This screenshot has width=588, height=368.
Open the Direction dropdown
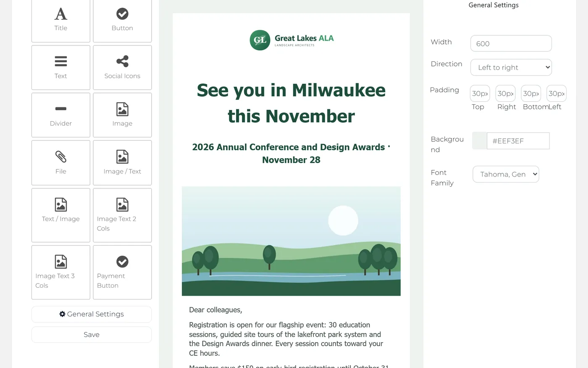[x=511, y=67]
